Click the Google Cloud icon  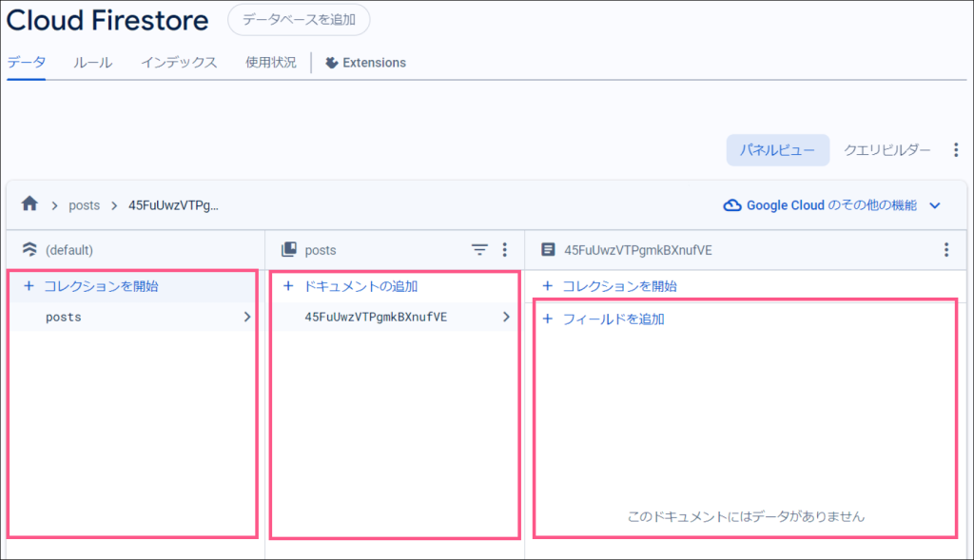(732, 205)
